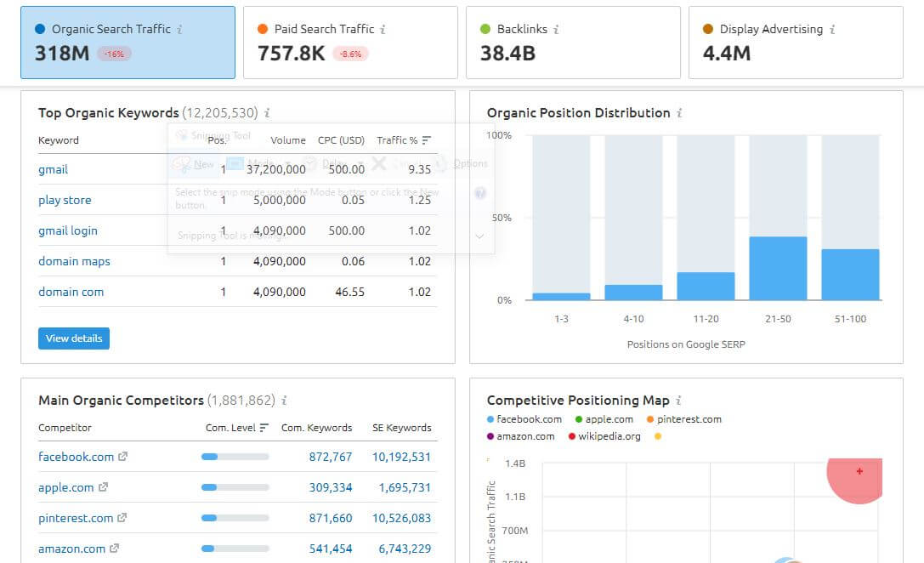
Task: Switch to the Paid Search Traffic card
Action: coord(350,43)
